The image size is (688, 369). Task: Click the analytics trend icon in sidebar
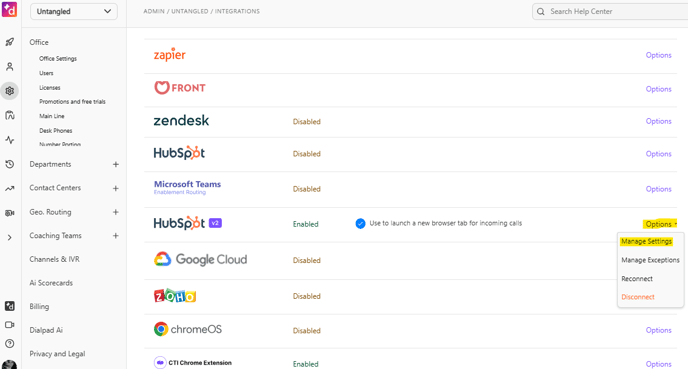click(10, 189)
